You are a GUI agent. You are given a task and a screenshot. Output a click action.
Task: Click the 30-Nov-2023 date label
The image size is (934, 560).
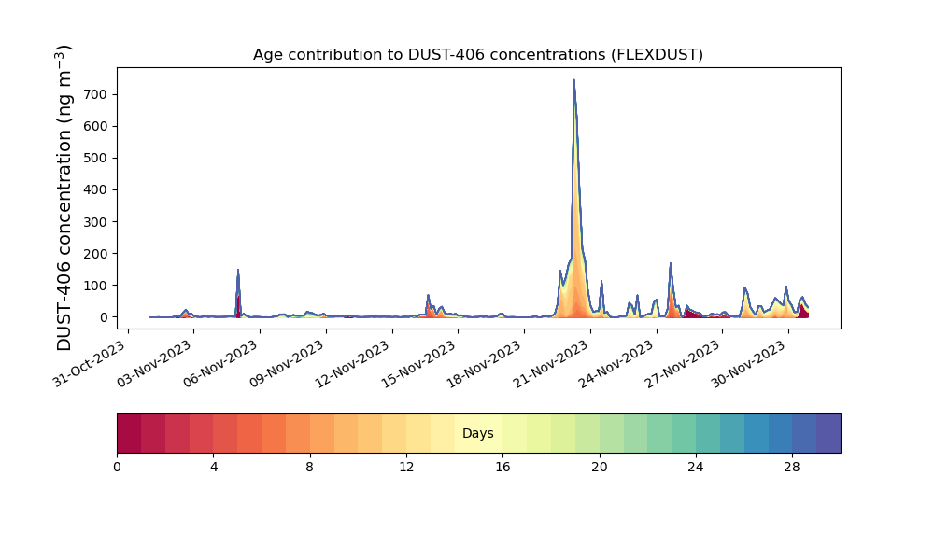(x=750, y=364)
